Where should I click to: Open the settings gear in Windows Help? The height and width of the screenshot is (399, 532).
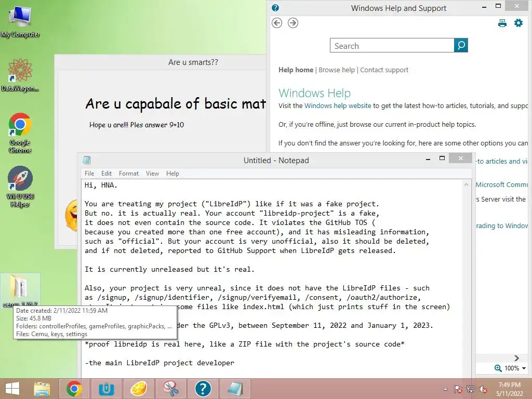click(x=518, y=23)
